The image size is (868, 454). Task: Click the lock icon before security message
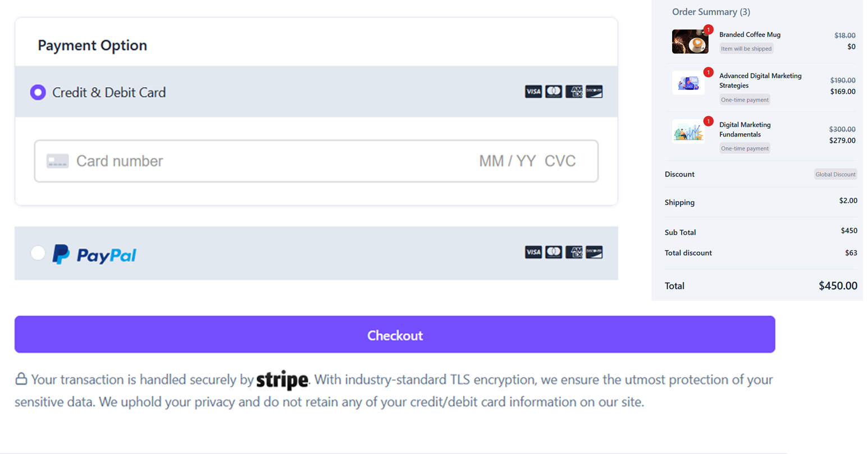(21, 379)
